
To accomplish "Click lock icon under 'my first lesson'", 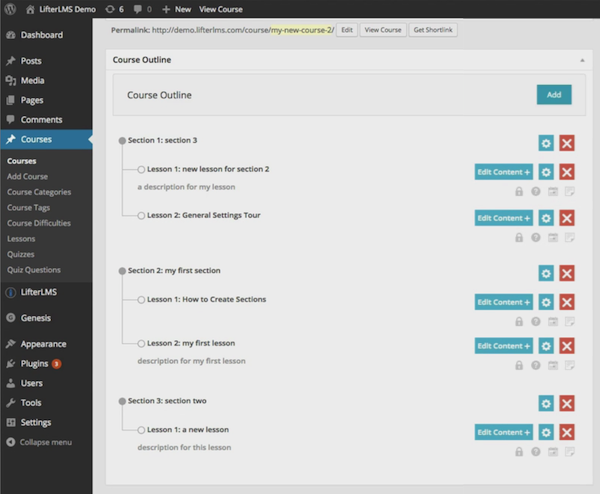I will [519, 365].
